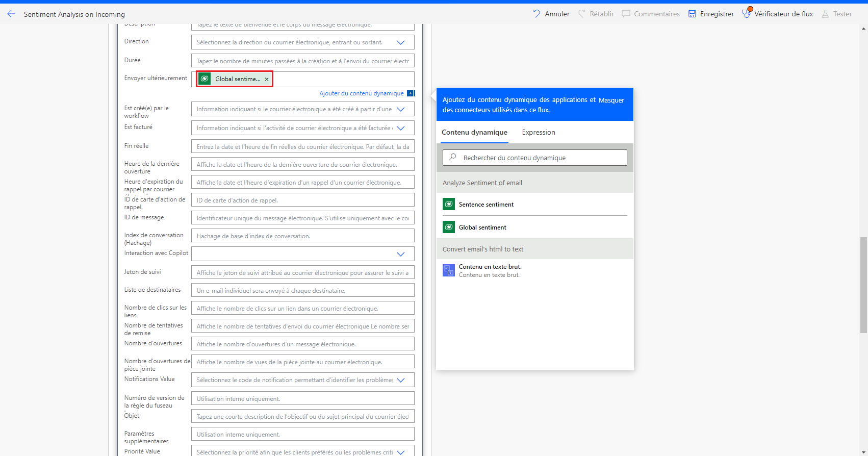Click the Nombre de tentatives de remise field

point(302,326)
